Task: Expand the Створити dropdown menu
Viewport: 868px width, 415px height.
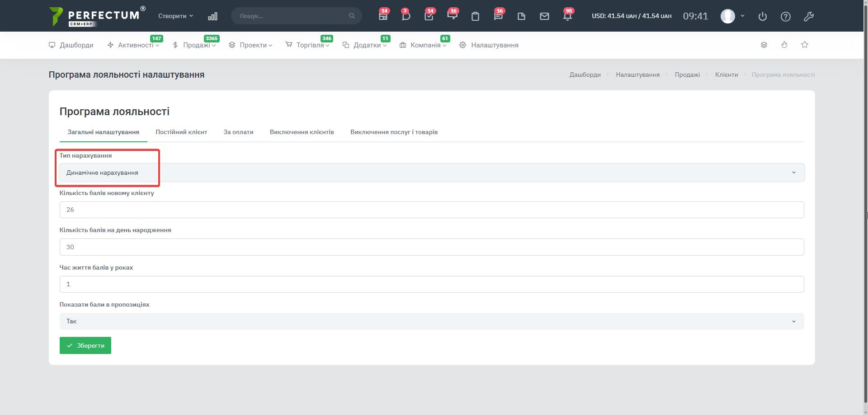Action: 175,16
